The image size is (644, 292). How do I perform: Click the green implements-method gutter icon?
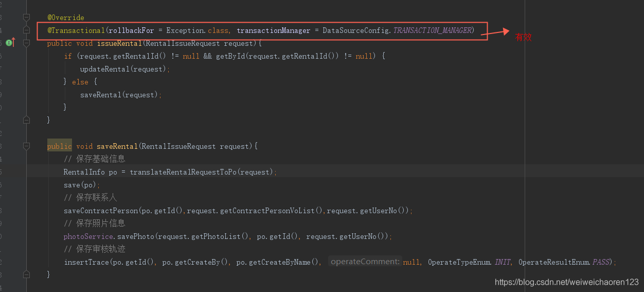(x=9, y=43)
